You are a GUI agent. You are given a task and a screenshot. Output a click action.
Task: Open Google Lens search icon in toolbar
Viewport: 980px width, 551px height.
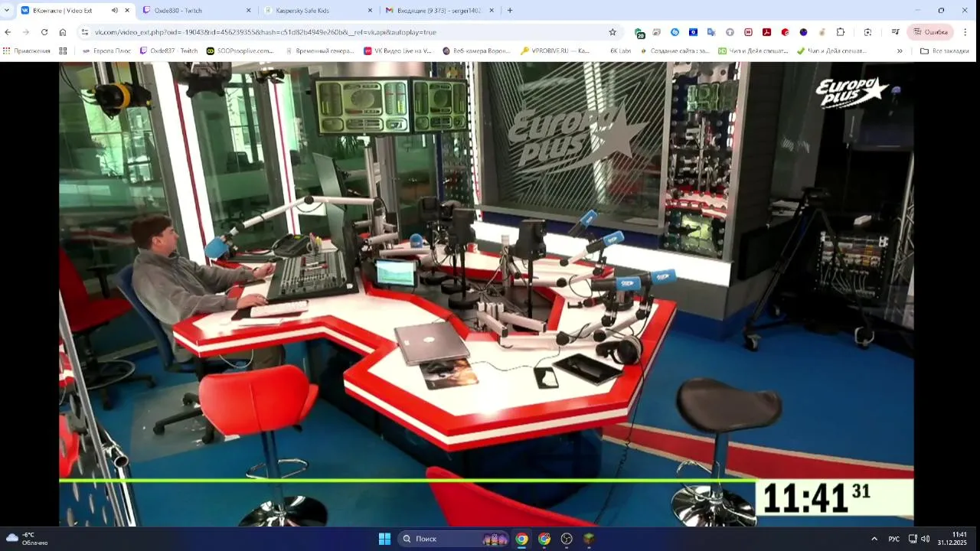(x=867, y=32)
